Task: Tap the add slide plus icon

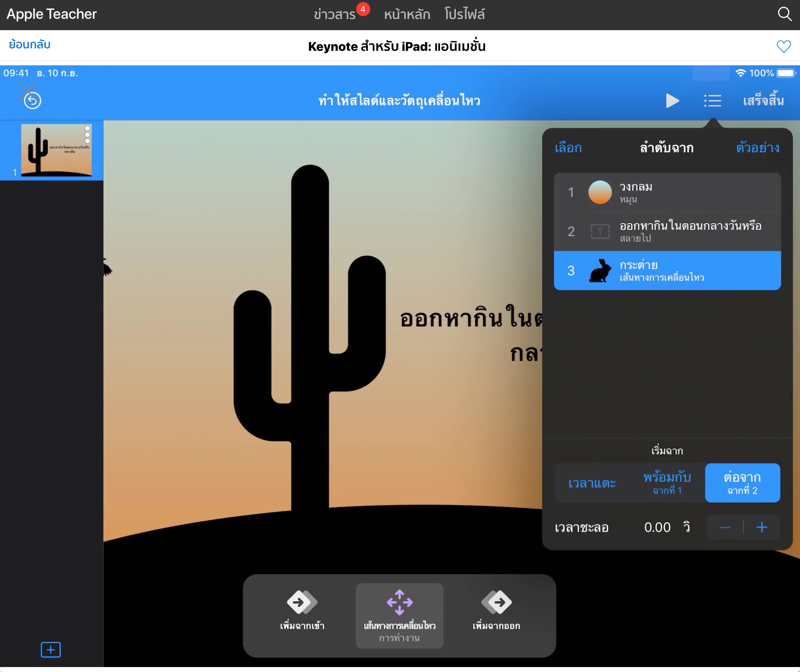Action: [x=50, y=650]
